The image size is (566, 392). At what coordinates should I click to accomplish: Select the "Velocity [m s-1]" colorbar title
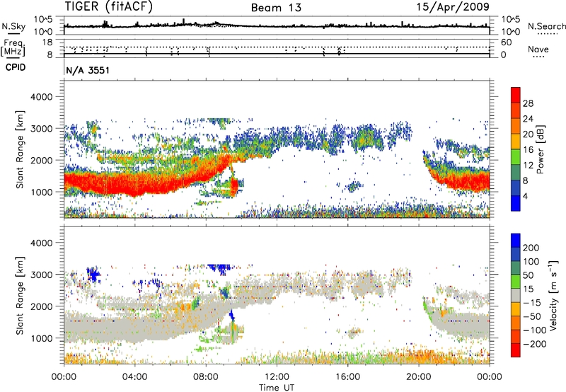pos(553,295)
